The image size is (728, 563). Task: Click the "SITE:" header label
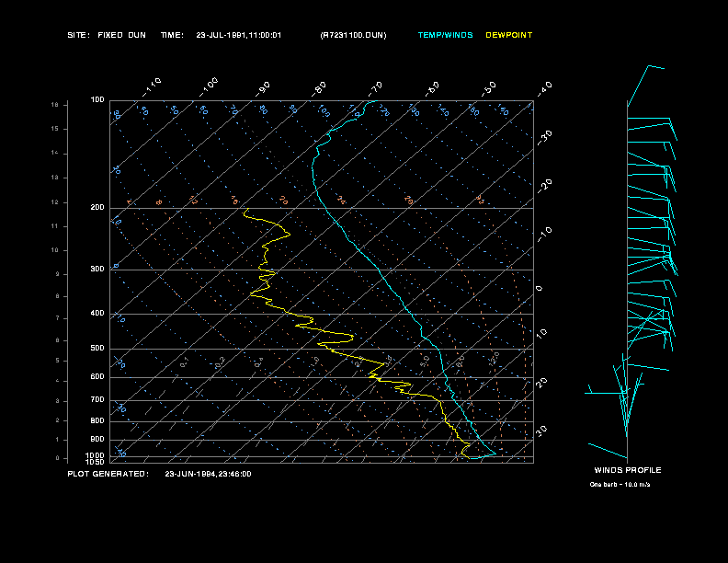coord(78,35)
